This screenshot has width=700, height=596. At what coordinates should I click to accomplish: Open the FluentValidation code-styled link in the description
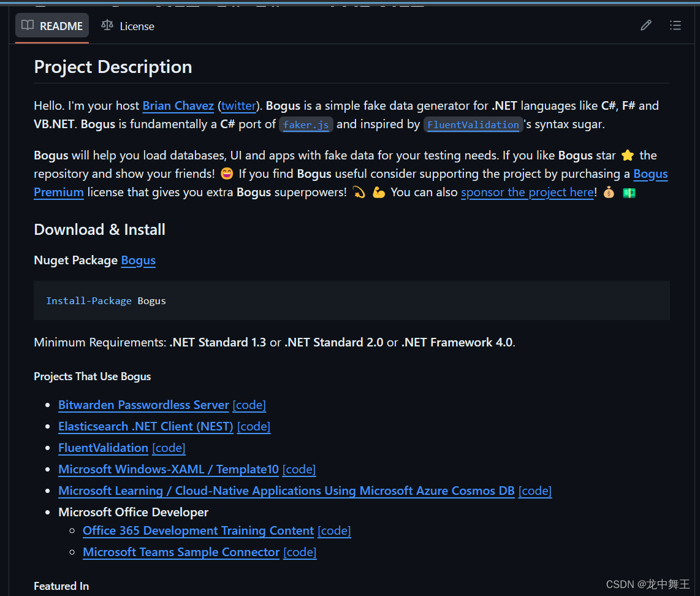(x=473, y=124)
